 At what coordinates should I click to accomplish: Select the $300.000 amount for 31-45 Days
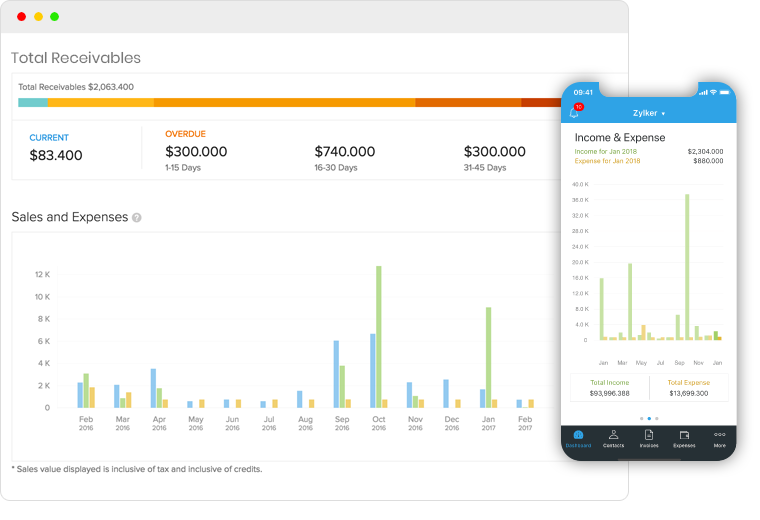(x=494, y=152)
